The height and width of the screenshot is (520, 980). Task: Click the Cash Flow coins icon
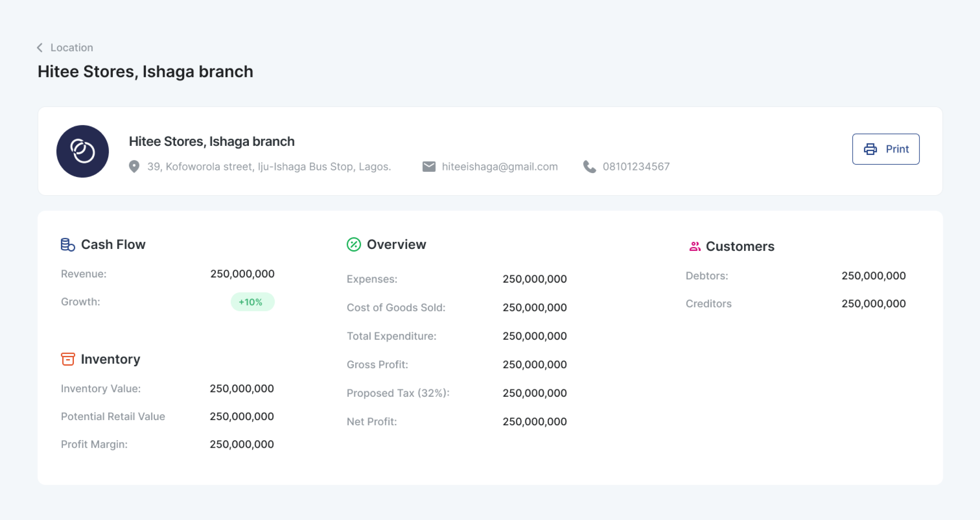coord(68,245)
